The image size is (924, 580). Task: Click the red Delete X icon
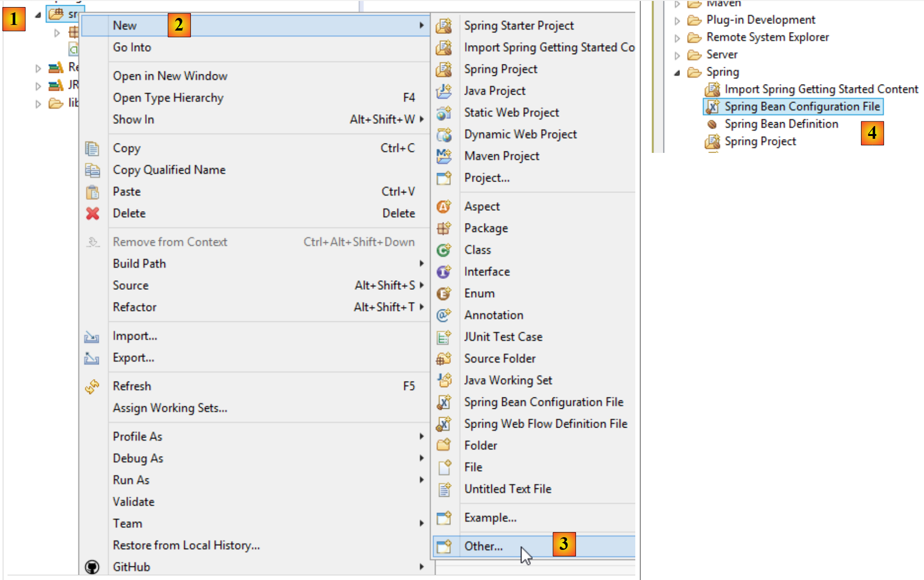93,214
